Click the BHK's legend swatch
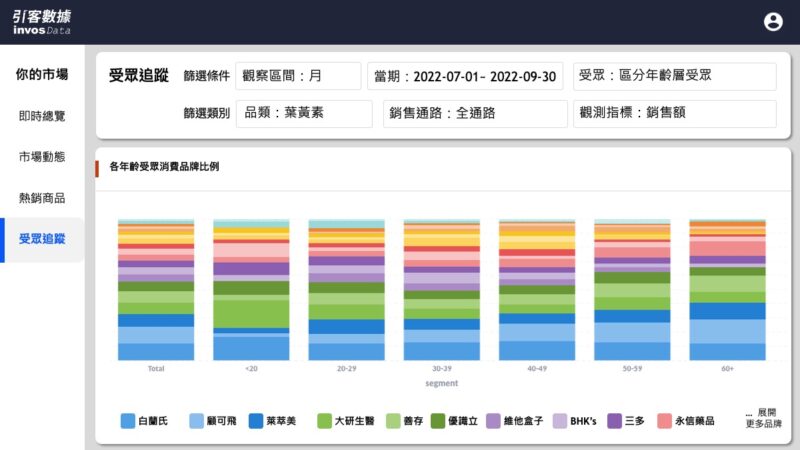Screen dimensions: 800x450 (560, 421)
